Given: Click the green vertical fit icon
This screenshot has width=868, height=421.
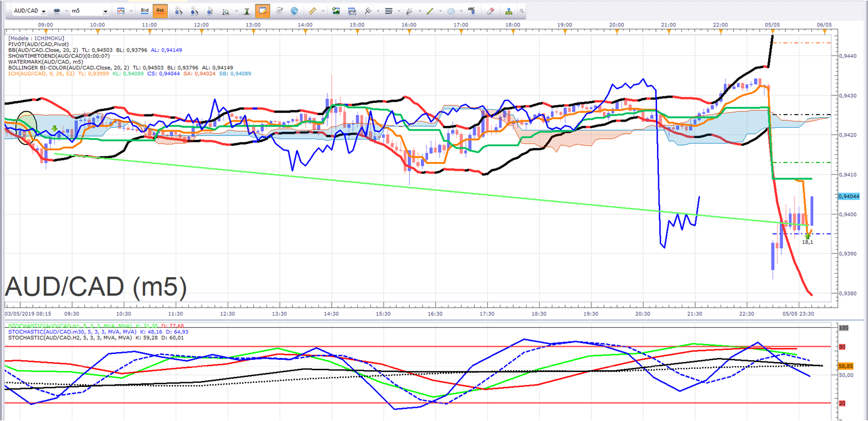Looking at the screenshot, I should [247, 11].
